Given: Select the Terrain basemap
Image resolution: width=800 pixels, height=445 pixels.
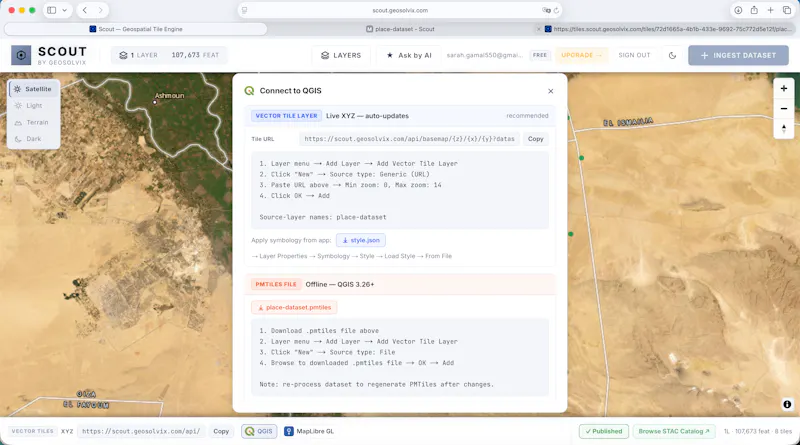Looking at the screenshot, I should pos(34,122).
